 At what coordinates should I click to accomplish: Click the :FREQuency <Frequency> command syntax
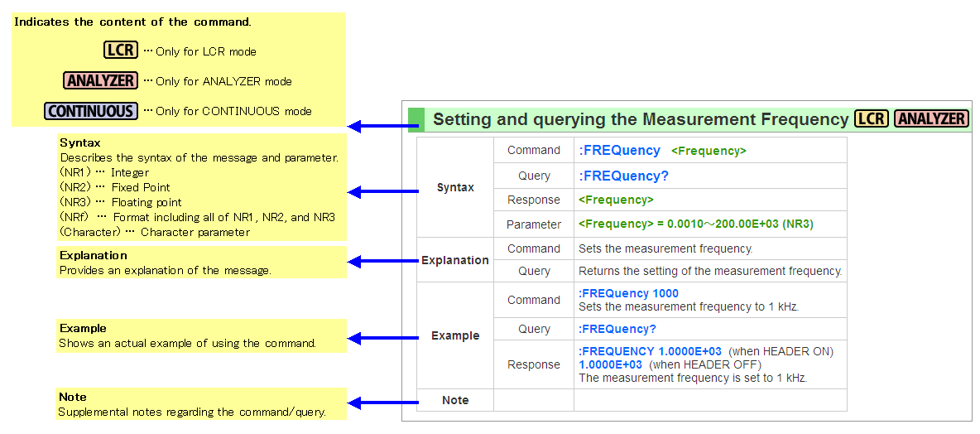662,151
